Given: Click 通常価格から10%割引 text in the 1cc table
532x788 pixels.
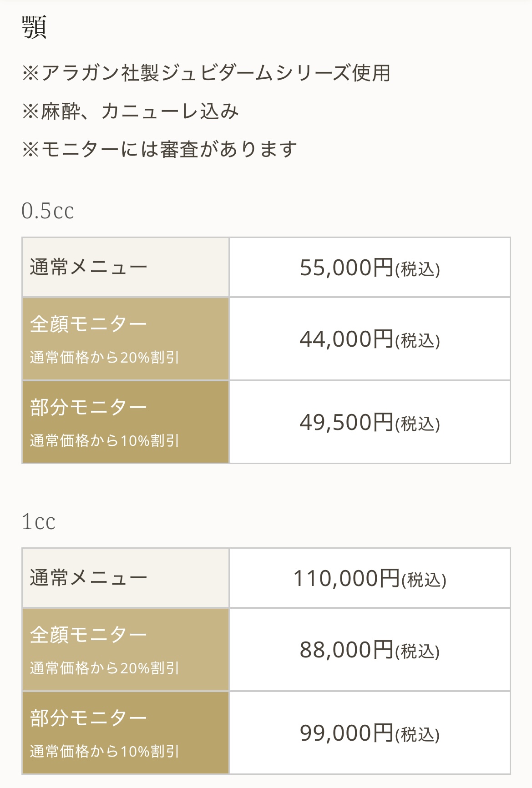Looking at the screenshot, I should [105, 751].
